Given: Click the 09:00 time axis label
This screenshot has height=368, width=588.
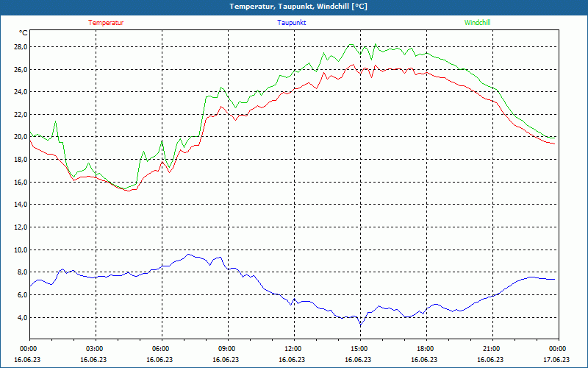Looking at the screenshot, I should 228,349.
